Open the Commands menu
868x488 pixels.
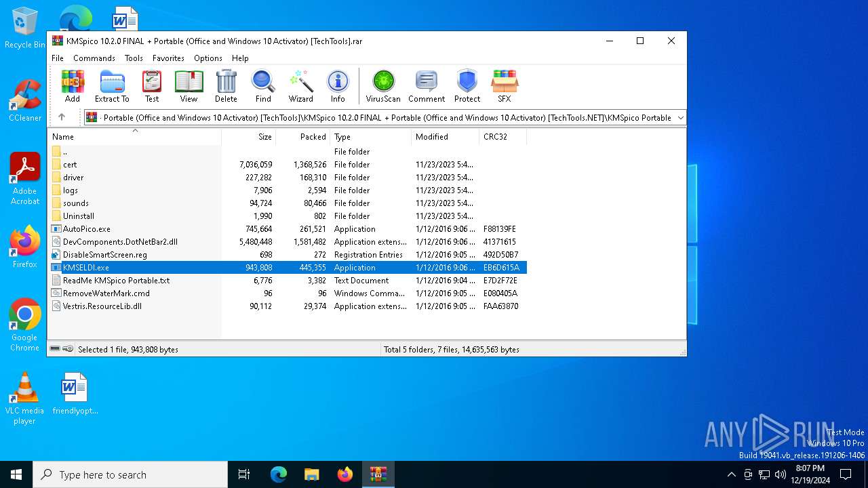(94, 58)
